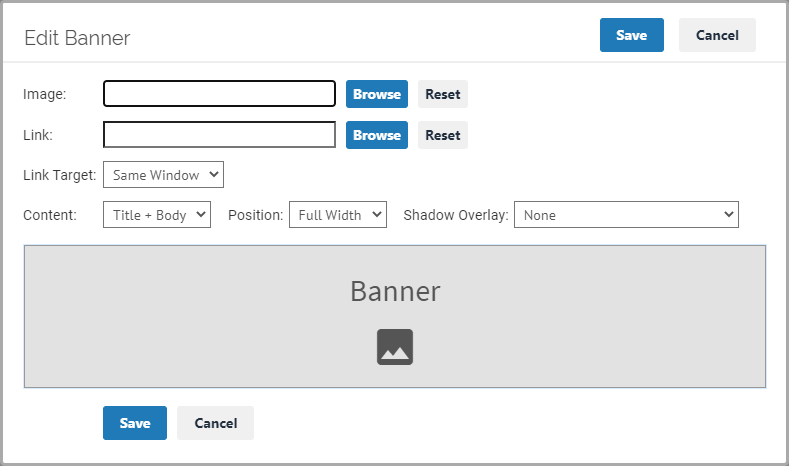This screenshot has height=466, width=789.
Task: Browse for a link destination
Action: coord(377,135)
